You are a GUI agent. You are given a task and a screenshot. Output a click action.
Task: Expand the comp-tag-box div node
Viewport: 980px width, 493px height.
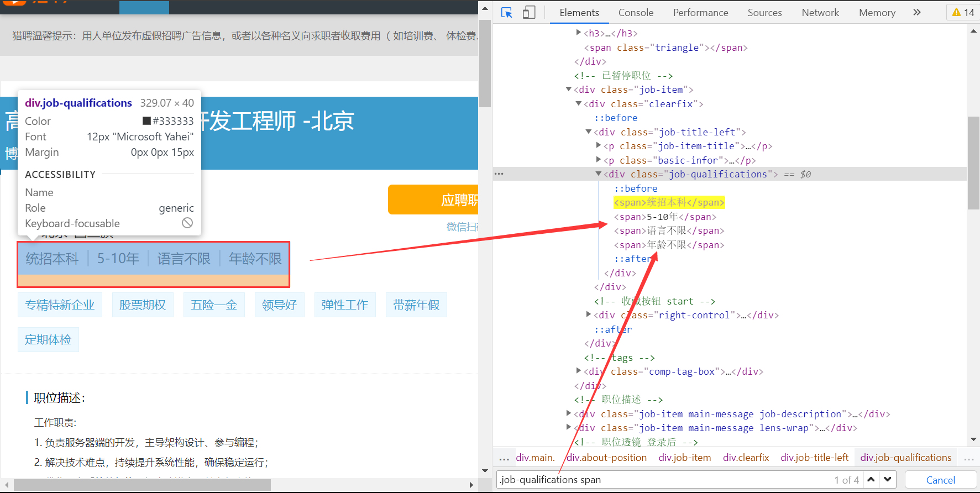pos(579,371)
